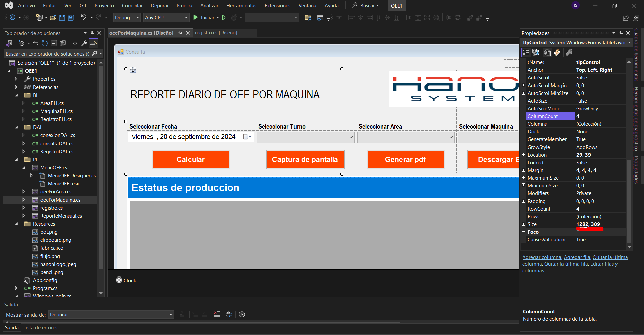This screenshot has width=644, height=335.
Task: Collapse the Foco category
Action: pos(523,232)
